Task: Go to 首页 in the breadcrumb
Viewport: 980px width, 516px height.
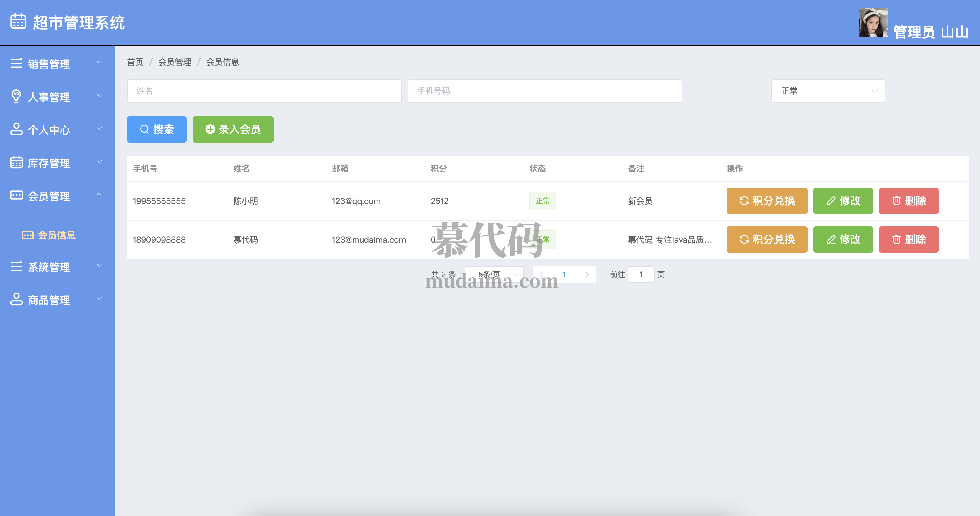Action: [x=135, y=62]
